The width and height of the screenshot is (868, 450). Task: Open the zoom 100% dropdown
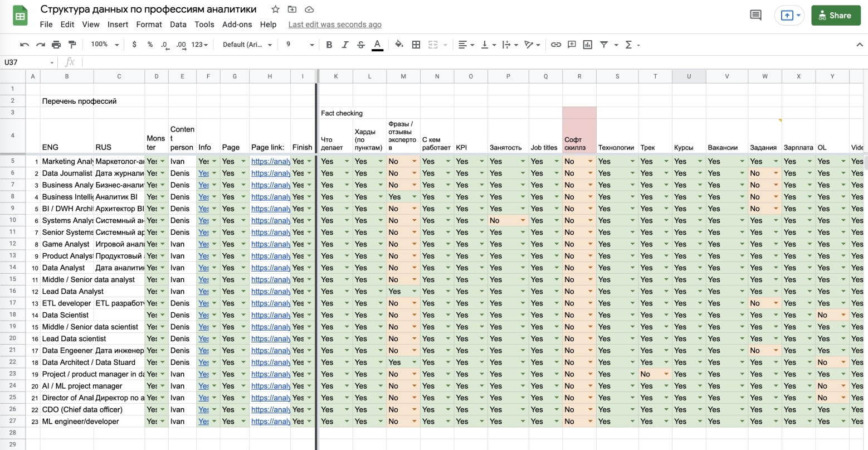(105, 45)
